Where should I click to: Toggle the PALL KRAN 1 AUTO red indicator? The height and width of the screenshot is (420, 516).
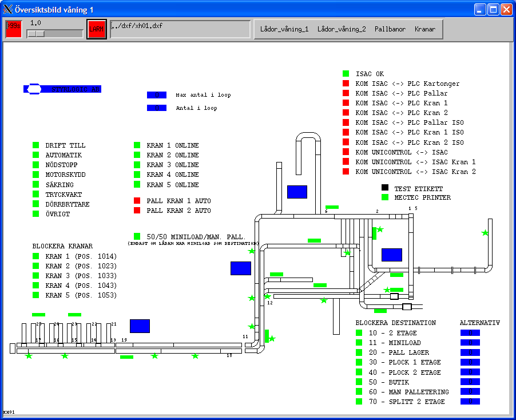pyautogui.click(x=137, y=200)
